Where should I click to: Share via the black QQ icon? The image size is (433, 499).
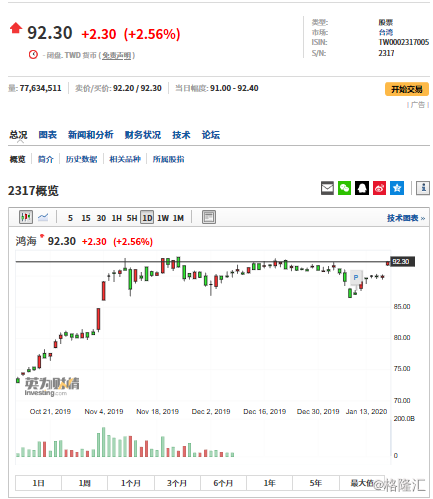point(362,188)
